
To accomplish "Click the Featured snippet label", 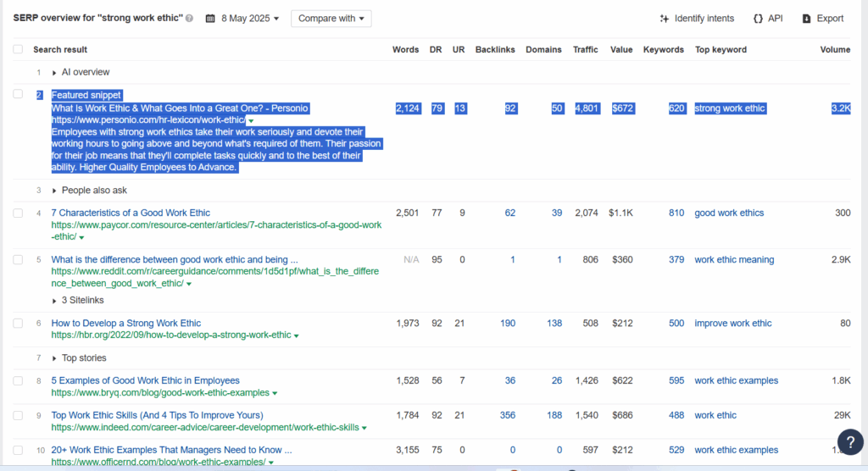I will coord(86,95).
